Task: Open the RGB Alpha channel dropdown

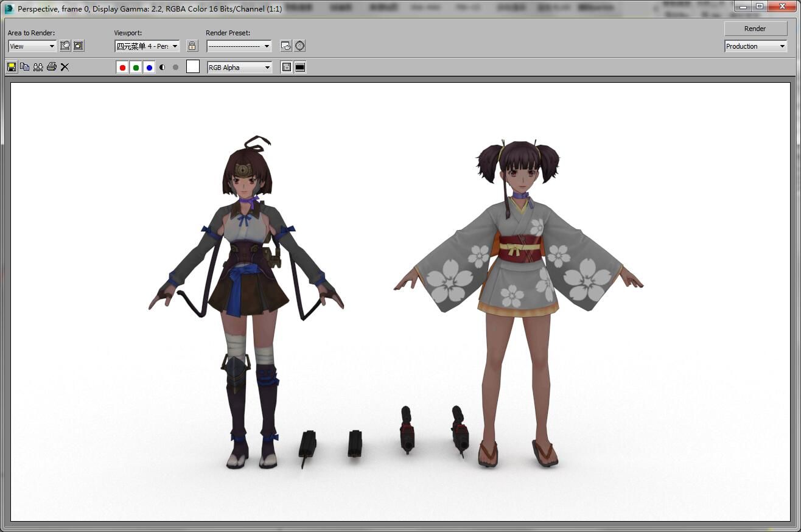Action: tap(240, 68)
